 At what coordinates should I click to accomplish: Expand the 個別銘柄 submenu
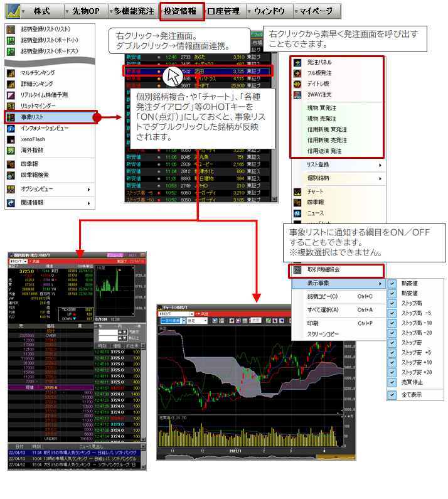click(338, 178)
